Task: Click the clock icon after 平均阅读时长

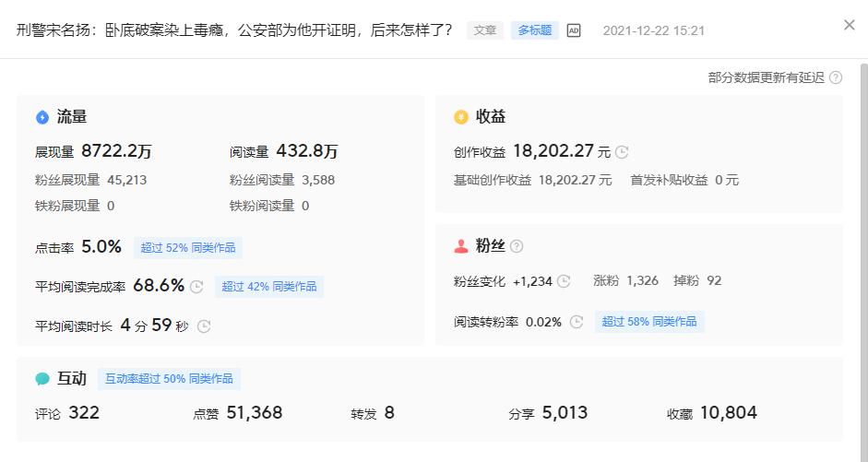Action: (204, 326)
